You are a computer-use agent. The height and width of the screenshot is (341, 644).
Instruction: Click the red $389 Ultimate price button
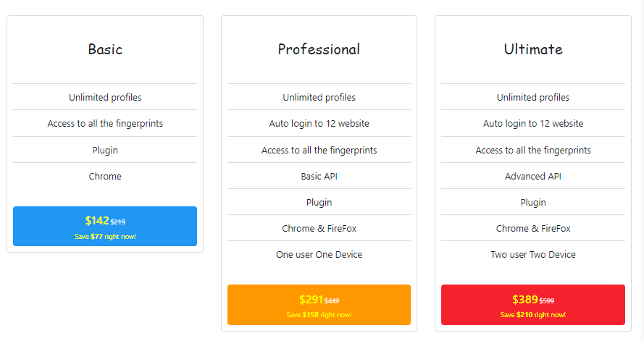[x=532, y=305]
